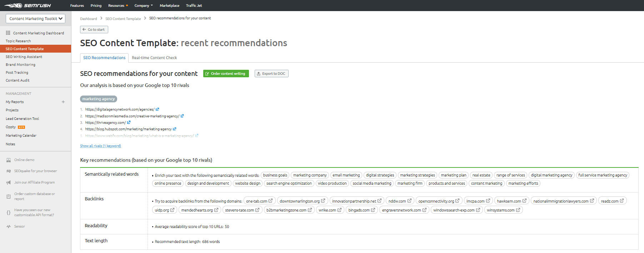Screen dimensions: 644x253
Task: Click the Affiliate Program megaphone icon
Action: (x=9, y=183)
